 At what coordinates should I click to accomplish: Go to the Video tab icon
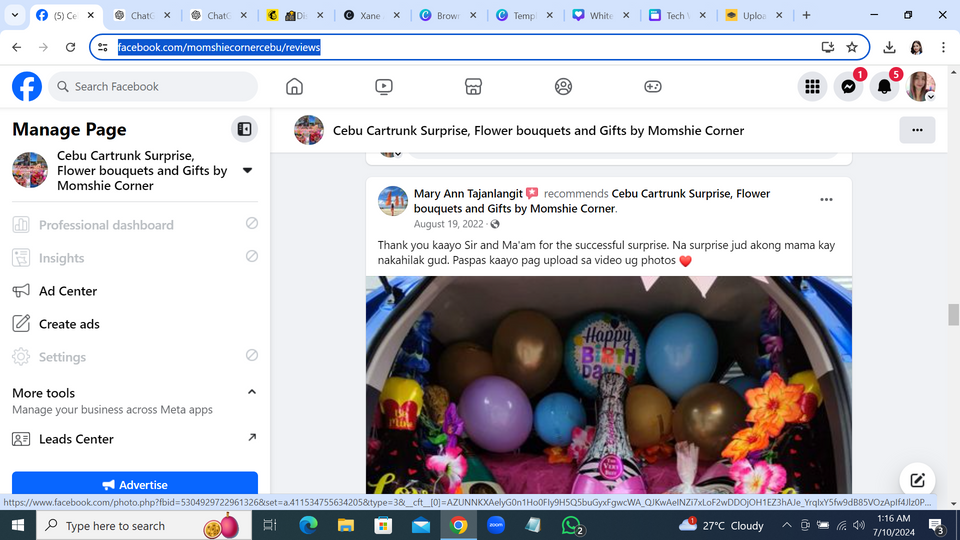coord(384,87)
